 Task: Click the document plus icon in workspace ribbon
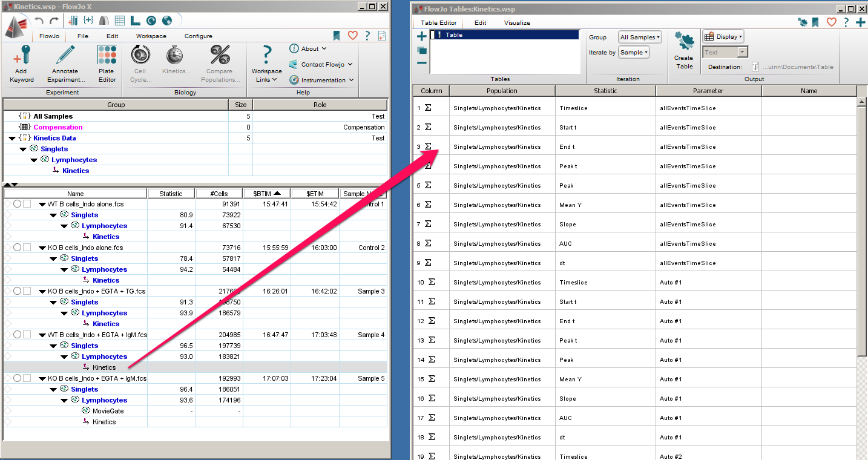(x=381, y=36)
